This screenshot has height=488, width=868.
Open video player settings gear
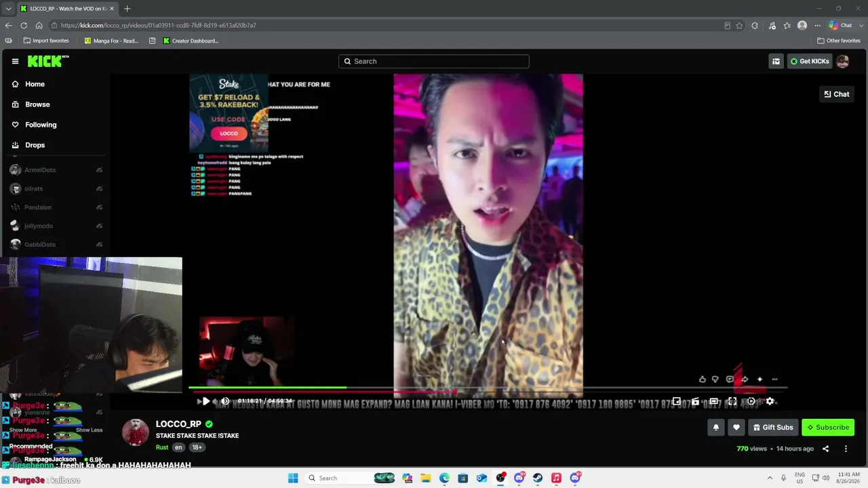pos(770,401)
